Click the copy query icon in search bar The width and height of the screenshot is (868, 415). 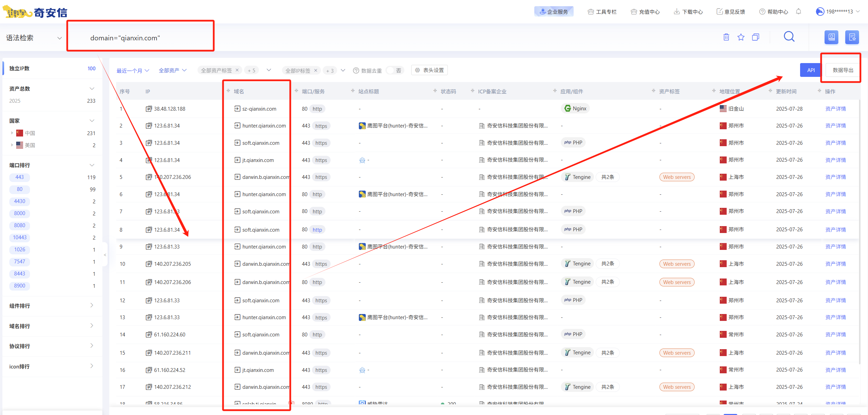point(756,37)
